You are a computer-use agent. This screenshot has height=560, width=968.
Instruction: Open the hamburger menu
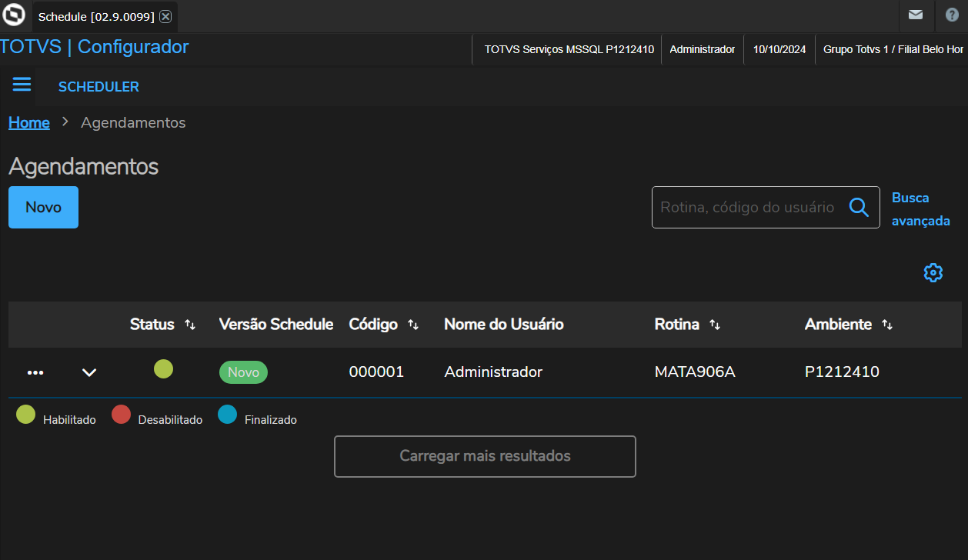22,85
